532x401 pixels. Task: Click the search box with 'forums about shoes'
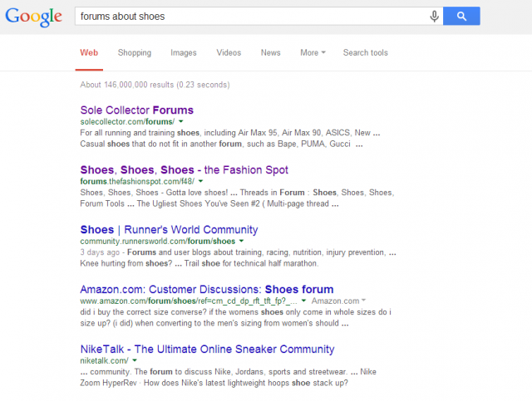249,16
